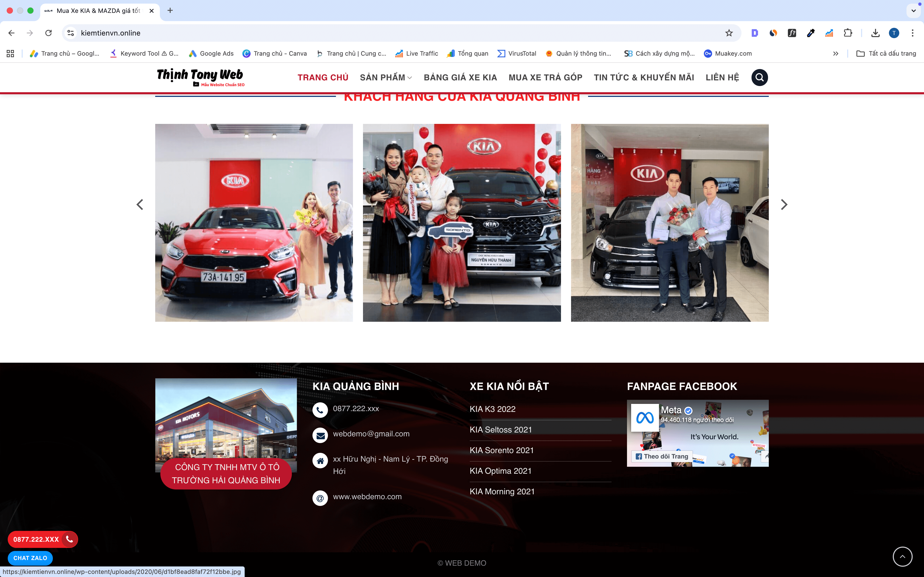This screenshot has height=577, width=924.
Task: Go to the LIÊN HỆ menu item
Action: click(722, 78)
